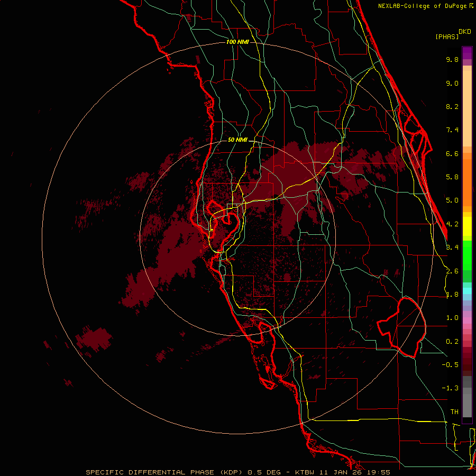
Task: Select the 2.6 scale value
Action: tap(452, 271)
